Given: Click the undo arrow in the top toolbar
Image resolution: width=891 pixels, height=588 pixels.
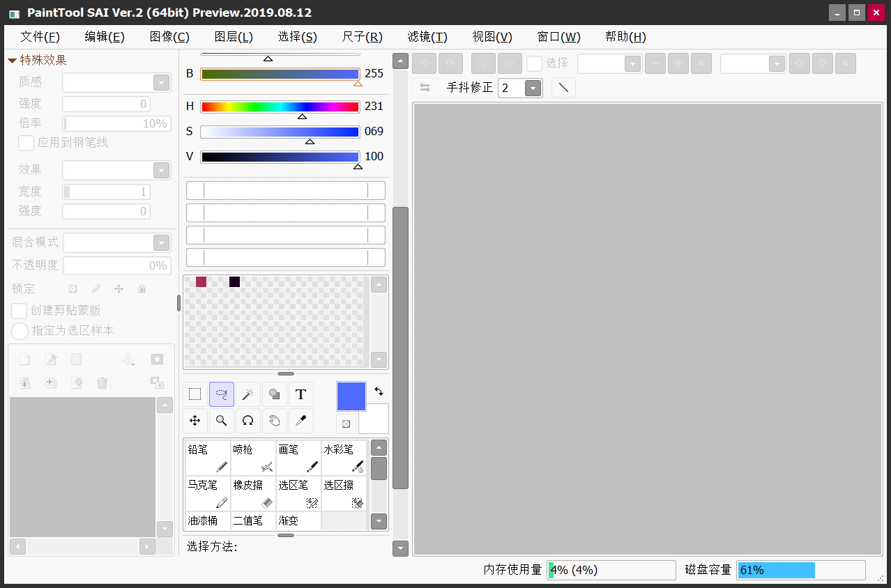Looking at the screenshot, I should click(424, 63).
